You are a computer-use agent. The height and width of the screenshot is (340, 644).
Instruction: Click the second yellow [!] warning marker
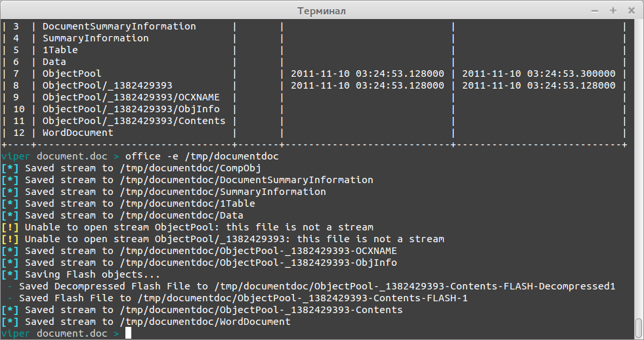pos(11,239)
